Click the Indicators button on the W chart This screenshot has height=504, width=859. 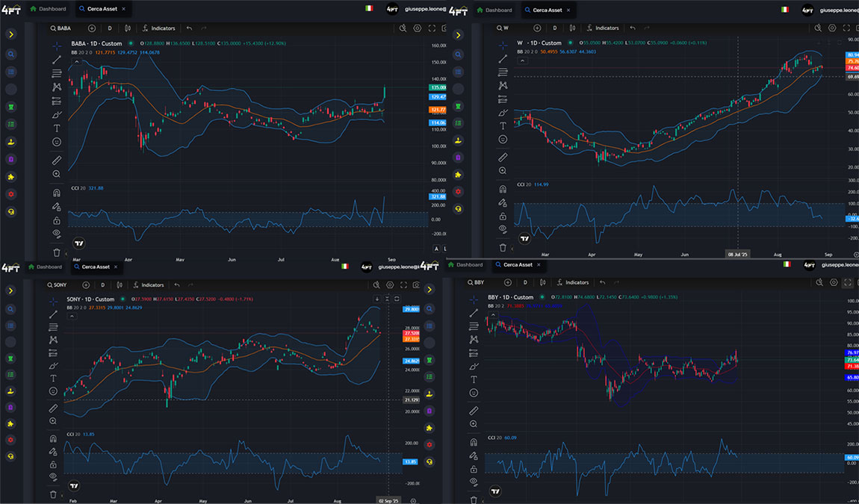602,28
